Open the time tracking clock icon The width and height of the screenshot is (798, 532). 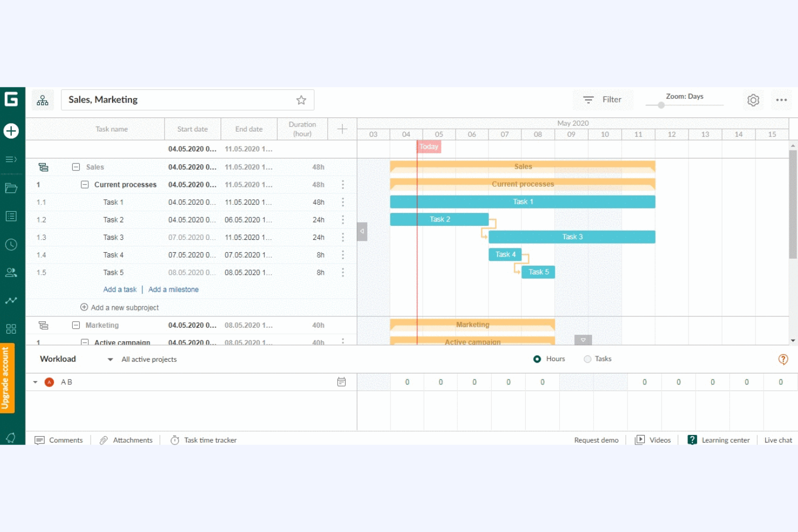pyautogui.click(x=11, y=244)
